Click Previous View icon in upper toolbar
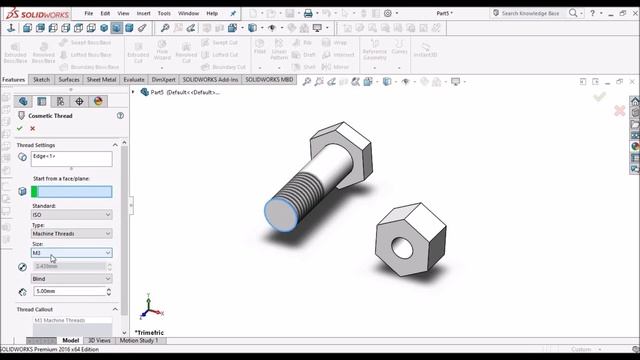 pyautogui.click(x=191, y=28)
